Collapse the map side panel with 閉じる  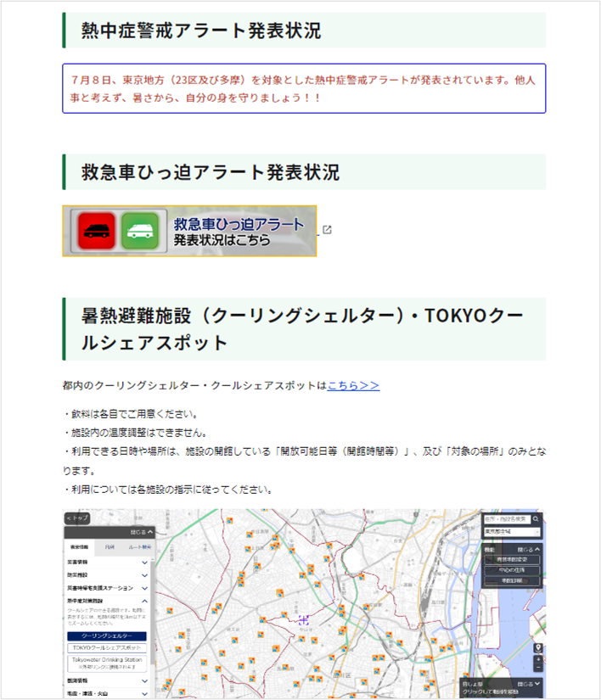tap(142, 532)
